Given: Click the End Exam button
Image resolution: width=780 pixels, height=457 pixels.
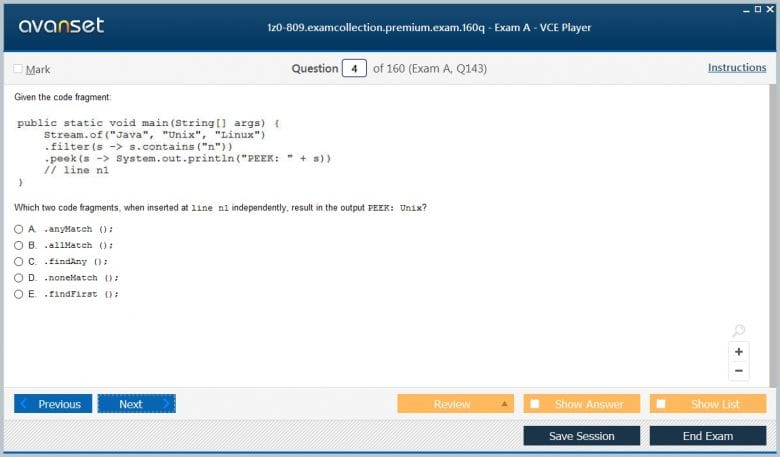Looking at the screenshot, I should coord(707,436).
